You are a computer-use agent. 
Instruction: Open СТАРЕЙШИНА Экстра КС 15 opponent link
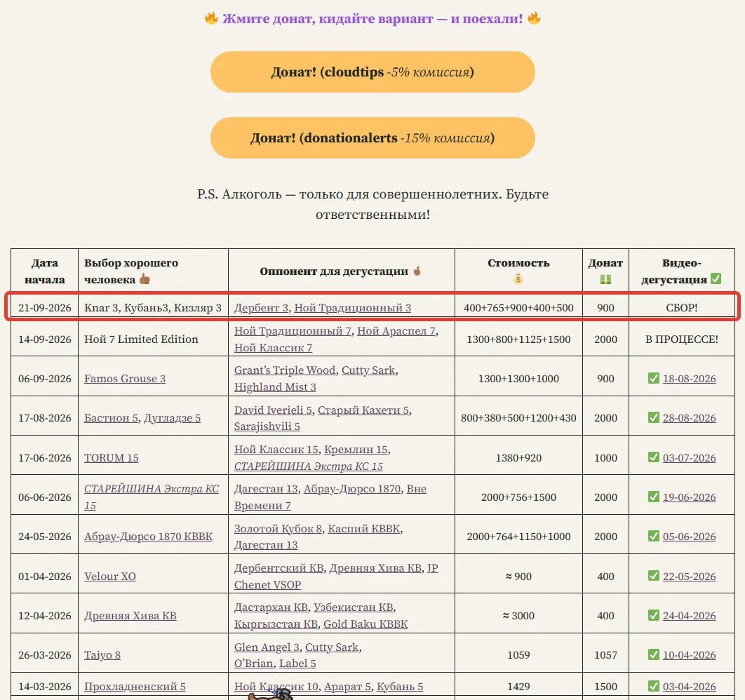(x=309, y=466)
